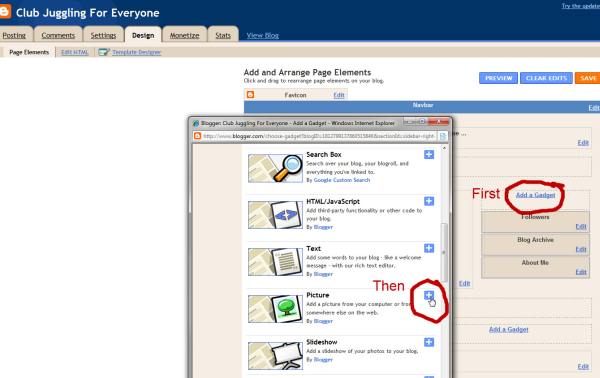
Task: Click the Picture gadget tree thumbnail
Action: click(x=275, y=308)
